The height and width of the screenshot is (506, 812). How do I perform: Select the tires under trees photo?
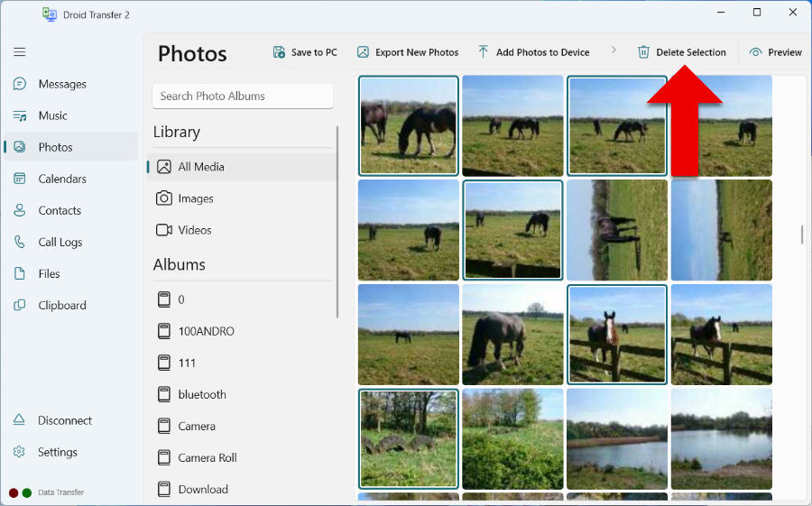(409, 438)
